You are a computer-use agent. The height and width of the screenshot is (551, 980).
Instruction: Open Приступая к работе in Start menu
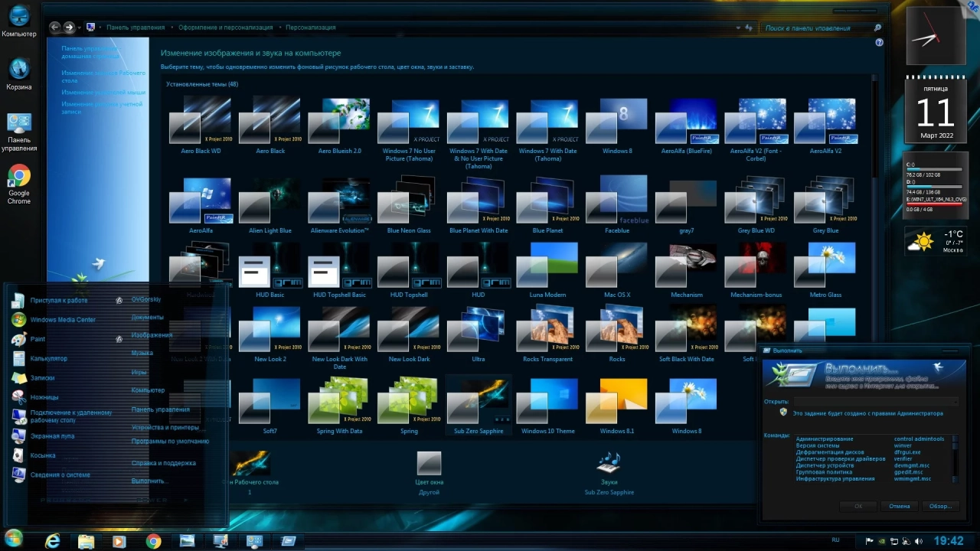(58, 301)
